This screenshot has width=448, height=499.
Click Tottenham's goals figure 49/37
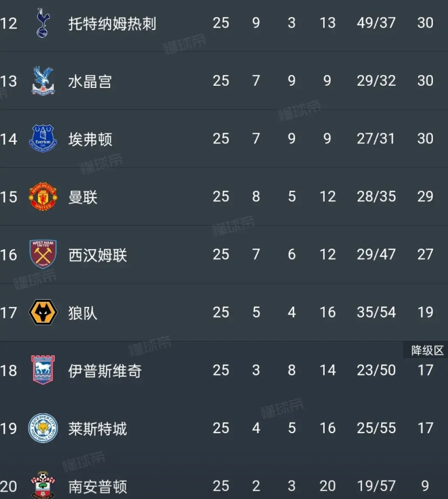376,23
